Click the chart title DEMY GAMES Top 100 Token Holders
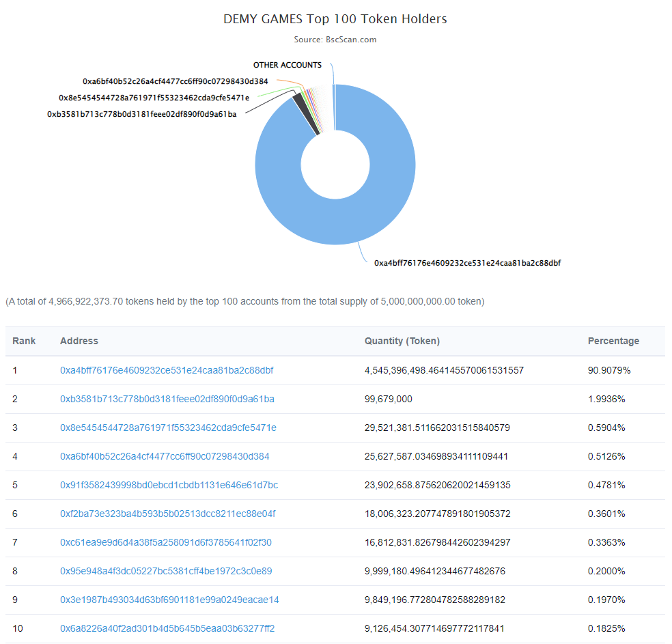This screenshot has height=644, width=672. pos(335,19)
